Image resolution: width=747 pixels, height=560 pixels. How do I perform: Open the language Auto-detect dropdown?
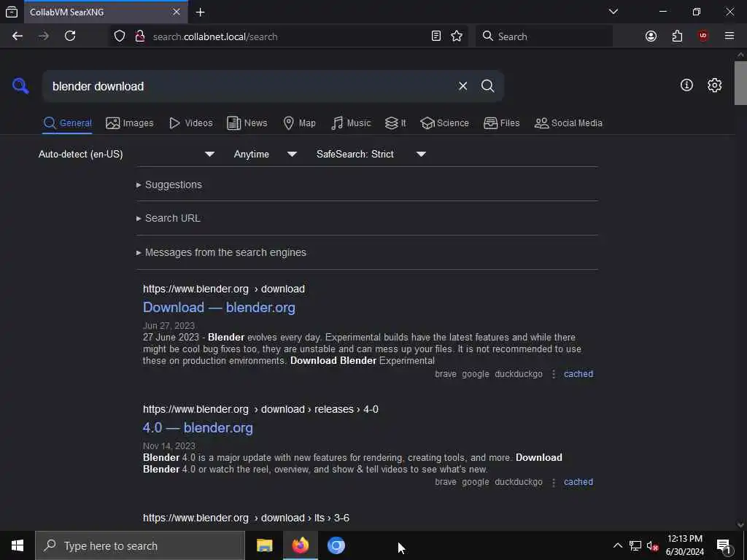[x=126, y=155]
